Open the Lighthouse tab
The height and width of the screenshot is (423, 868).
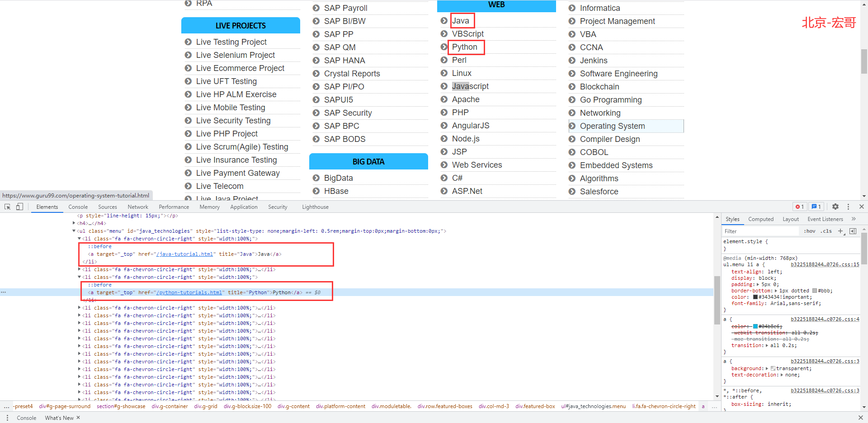316,207
